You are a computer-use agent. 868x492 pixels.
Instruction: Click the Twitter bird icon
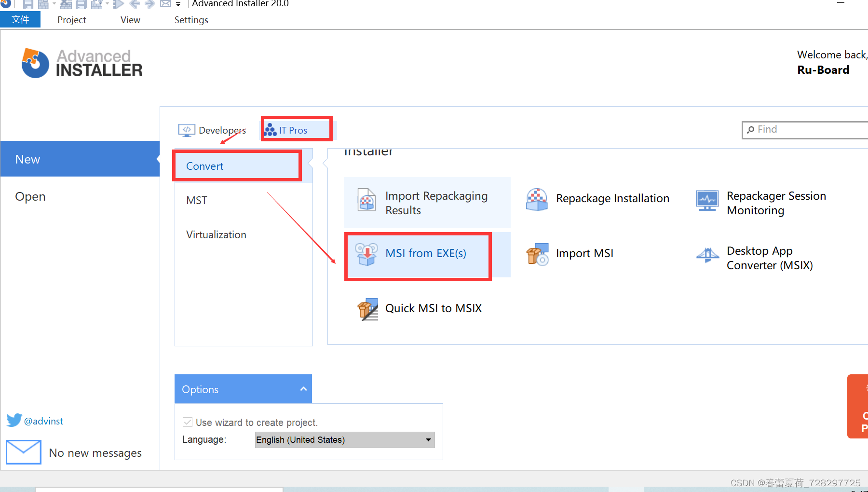(14, 420)
